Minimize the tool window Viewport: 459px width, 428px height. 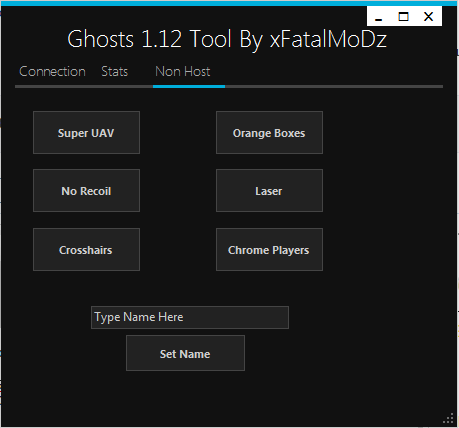(378, 17)
